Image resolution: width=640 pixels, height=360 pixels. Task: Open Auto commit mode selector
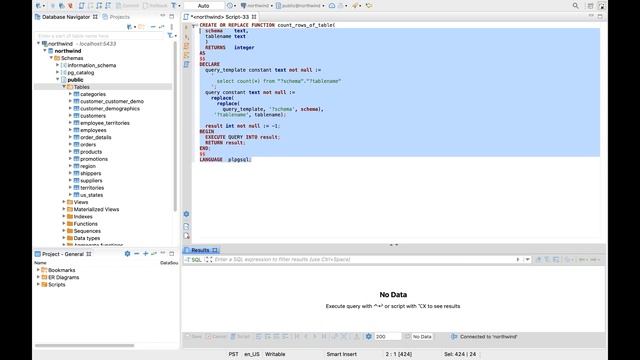point(204,6)
